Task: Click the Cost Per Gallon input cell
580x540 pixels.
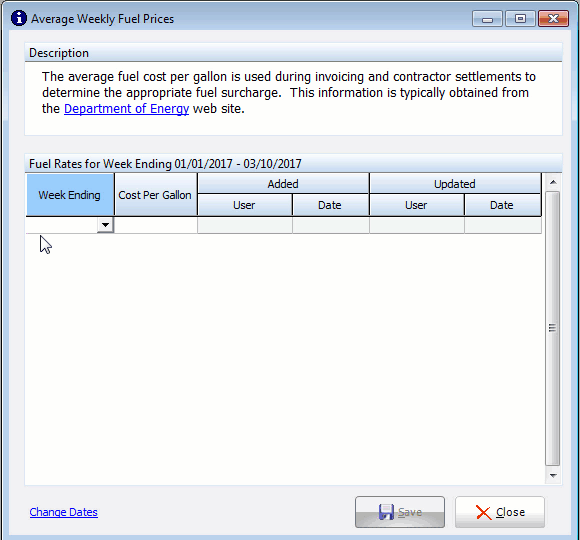Action: tap(156, 225)
